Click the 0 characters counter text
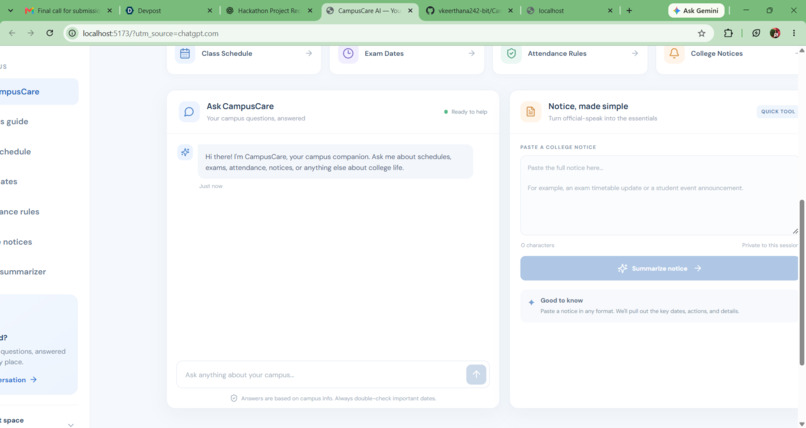Viewport: 806px width, 428px height. click(x=537, y=246)
